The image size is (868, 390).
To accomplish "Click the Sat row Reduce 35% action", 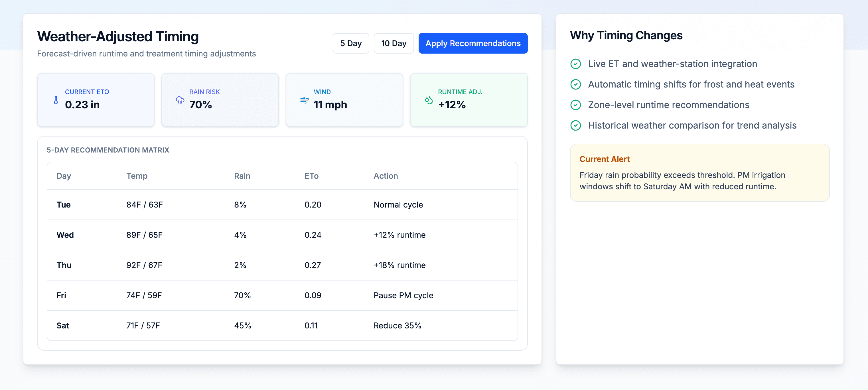I will [397, 326].
